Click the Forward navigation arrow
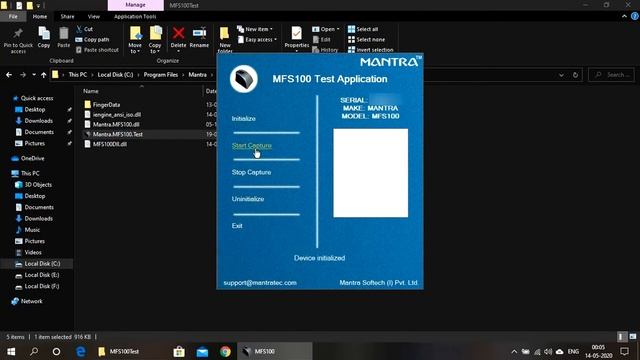The image size is (640, 360). click(23, 75)
